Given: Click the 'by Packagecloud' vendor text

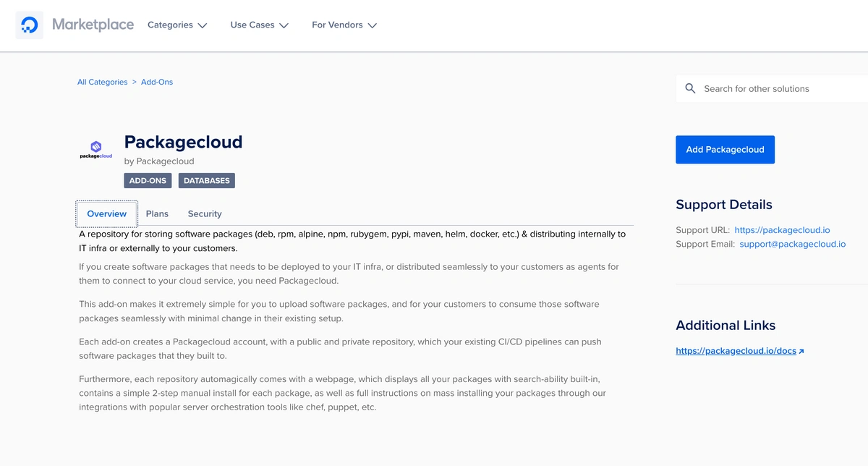Looking at the screenshot, I should (159, 161).
